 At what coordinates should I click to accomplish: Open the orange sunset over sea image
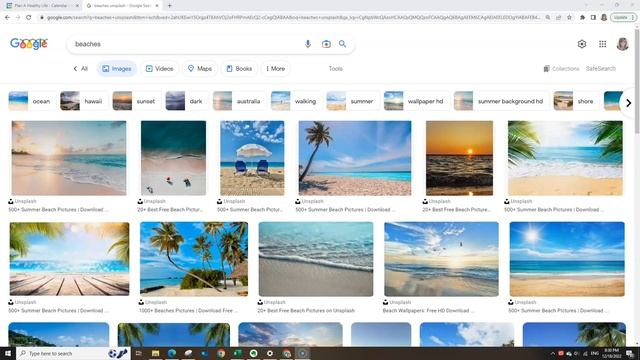(x=459, y=158)
